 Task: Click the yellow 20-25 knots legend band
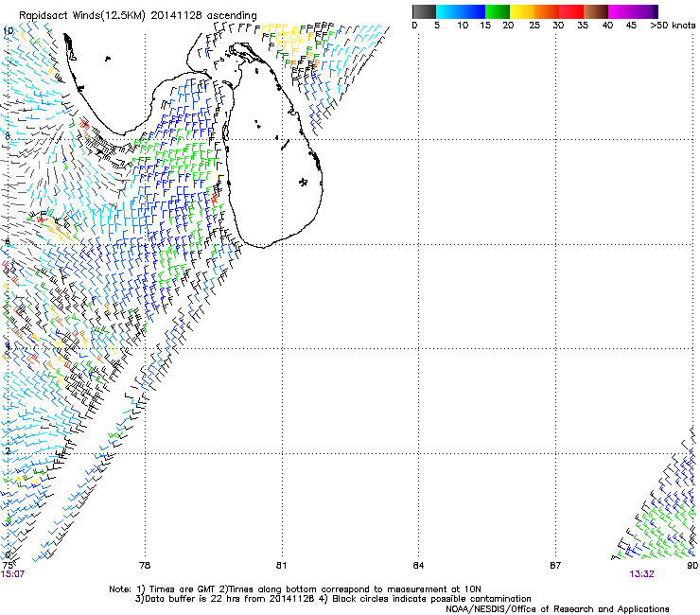pos(522,11)
